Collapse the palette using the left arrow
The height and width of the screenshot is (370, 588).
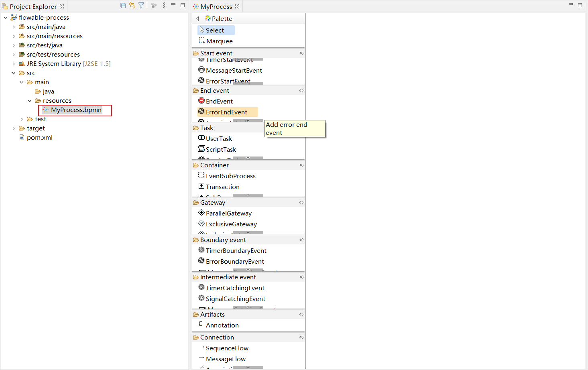tap(197, 18)
